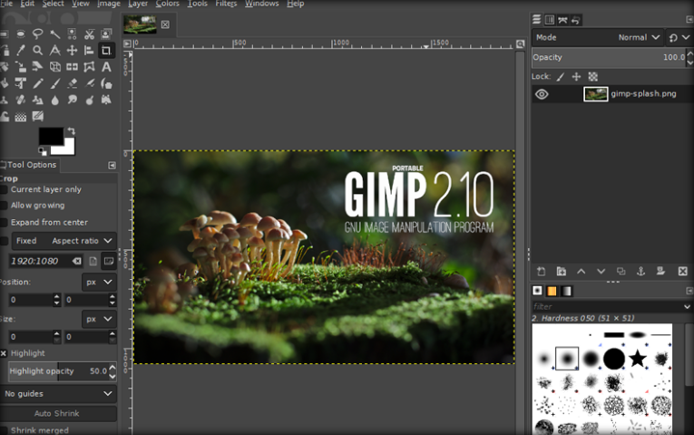Select the Color Picker eyedropper tool
This screenshot has width=694, height=435.
(20, 50)
